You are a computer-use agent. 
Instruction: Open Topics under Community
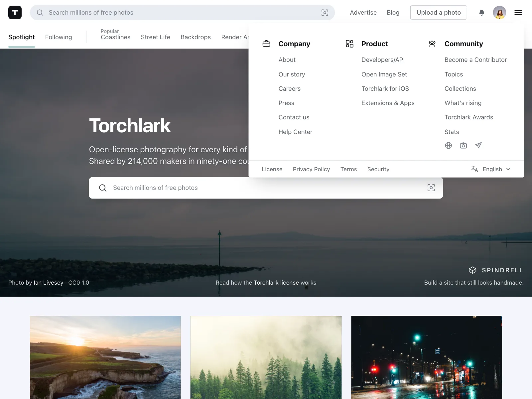pos(454,74)
